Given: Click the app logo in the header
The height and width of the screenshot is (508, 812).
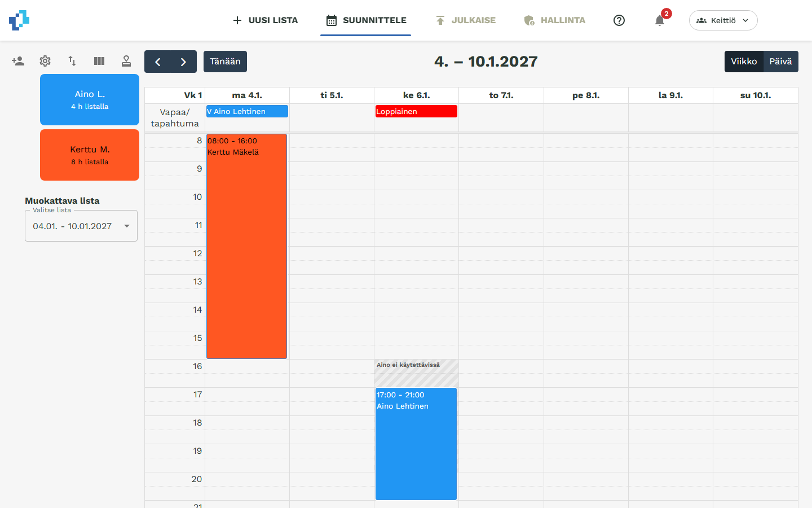Looking at the screenshot, I should click(19, 20).
